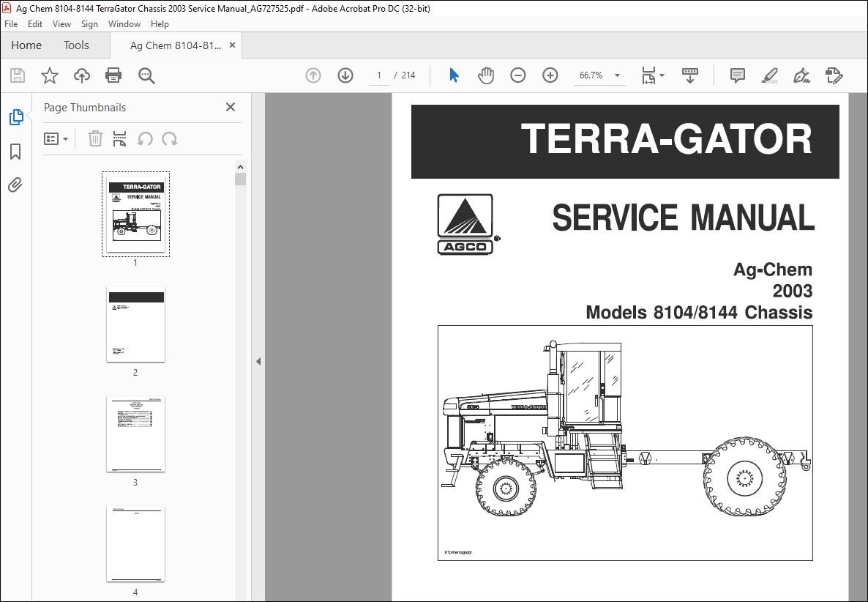Open the Sign document tool
The image size is (868, 602).
click(801, 75)
